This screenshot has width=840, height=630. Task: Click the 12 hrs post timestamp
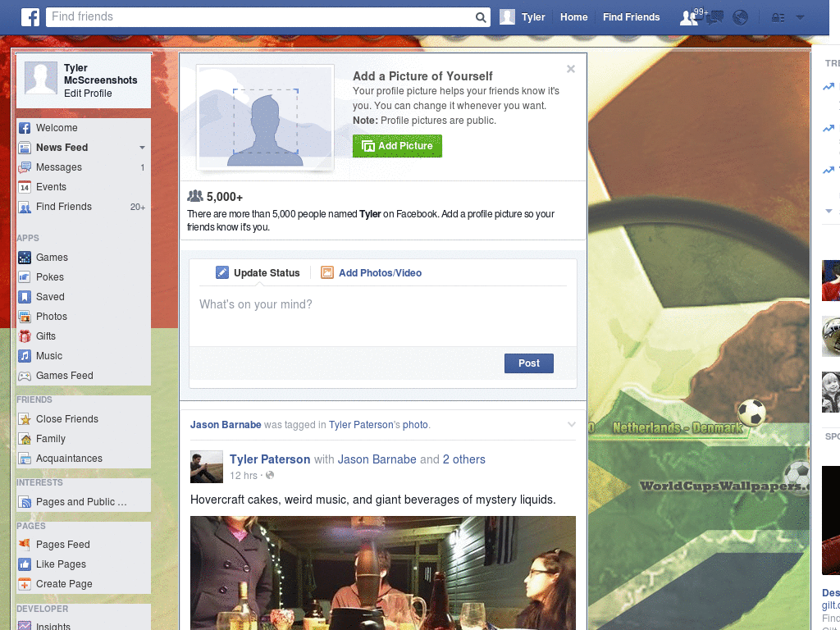244,476
